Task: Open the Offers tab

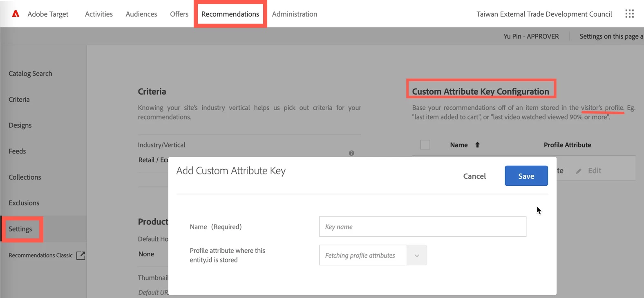Action: [x=179, y=14]
